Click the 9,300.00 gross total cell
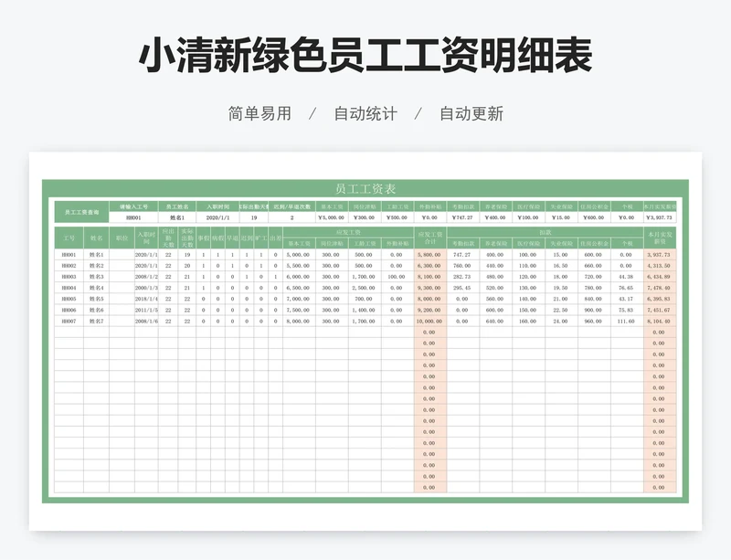Screen dimensions: 731x560 pyautogui.click(x=429, y=288)
